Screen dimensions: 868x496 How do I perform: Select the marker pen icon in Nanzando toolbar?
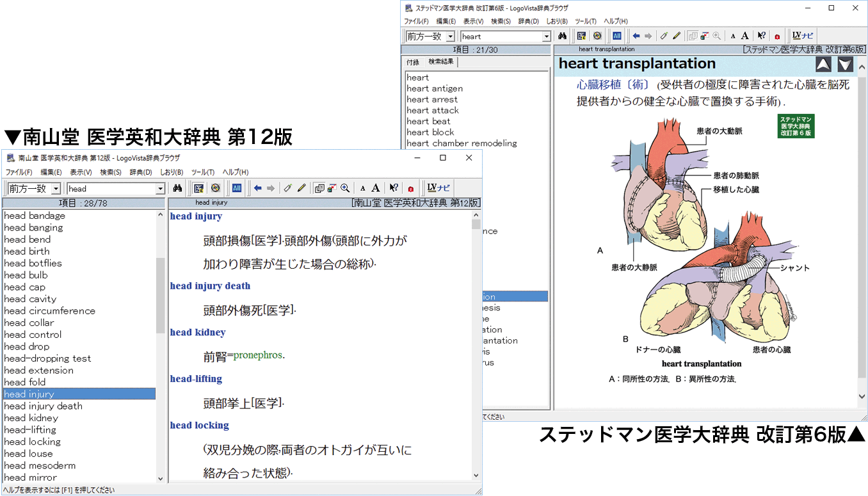(288, 188)
